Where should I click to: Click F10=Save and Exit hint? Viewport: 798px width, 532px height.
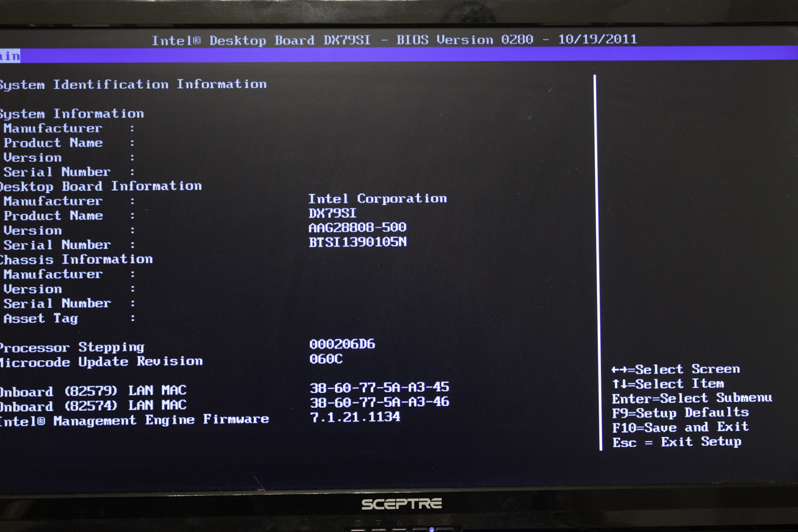click(x=681, y=428)
